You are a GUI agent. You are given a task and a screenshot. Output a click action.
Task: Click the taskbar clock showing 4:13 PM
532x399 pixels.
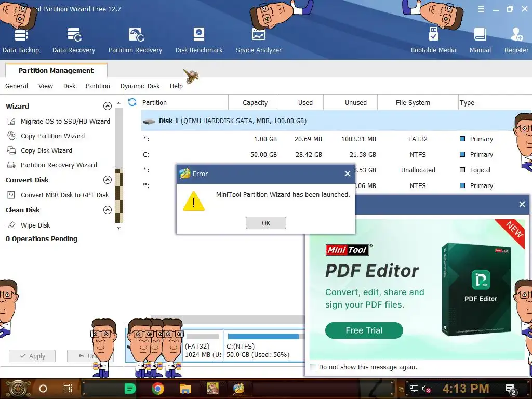tap(465, 389)
